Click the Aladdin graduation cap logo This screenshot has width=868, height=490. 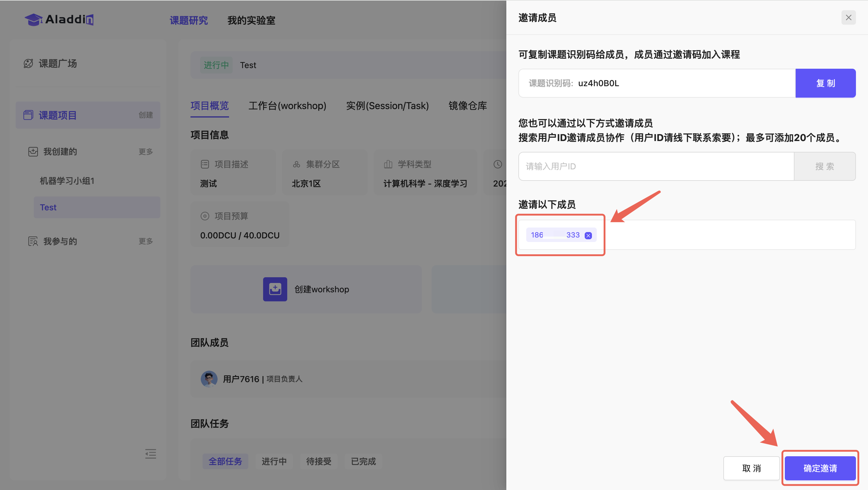(x=33, y=20)
